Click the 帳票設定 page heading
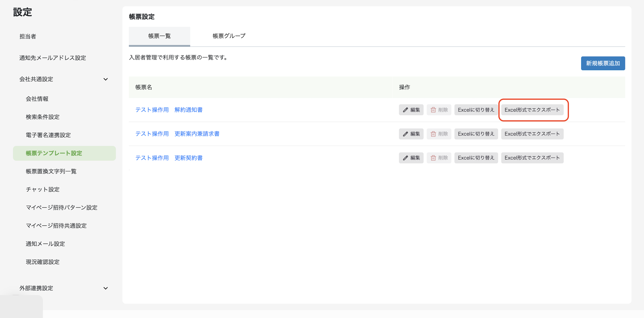This screenshot has width=644, height=318. 142,17
